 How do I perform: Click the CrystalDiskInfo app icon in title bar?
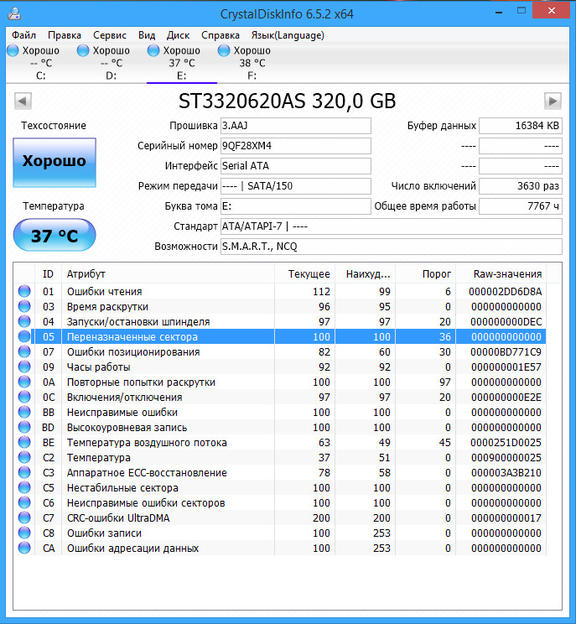coord(15,14)
